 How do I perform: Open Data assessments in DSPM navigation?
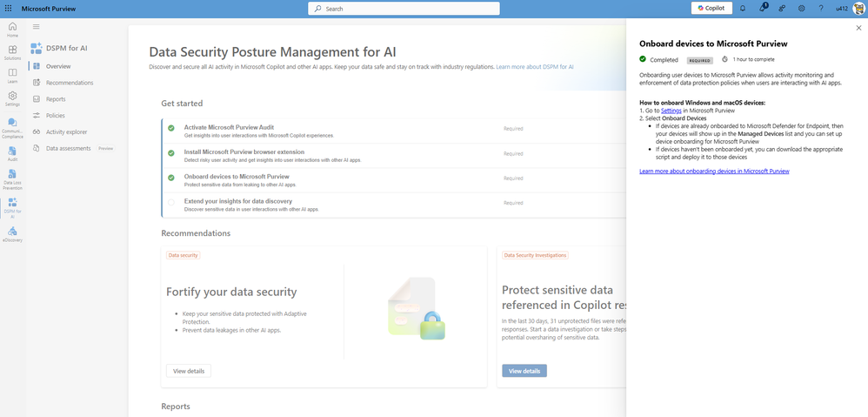pyautogui.click(x=68, y=148)
